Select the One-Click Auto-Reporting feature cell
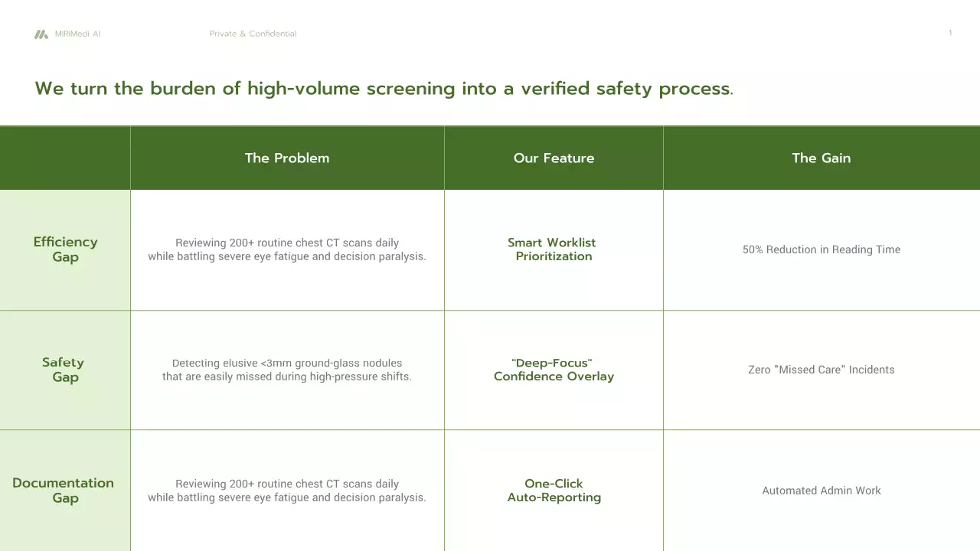 tap(554, 491)
